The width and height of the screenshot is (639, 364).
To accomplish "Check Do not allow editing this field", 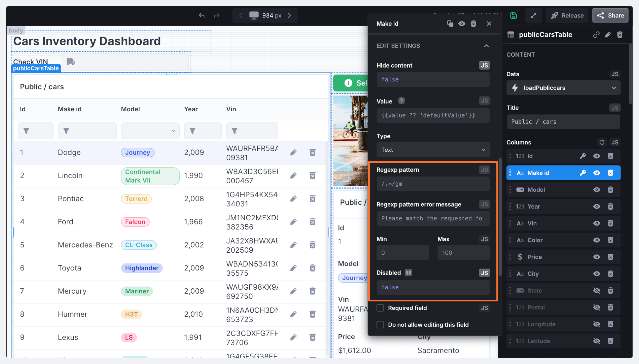I will [380, 325].
